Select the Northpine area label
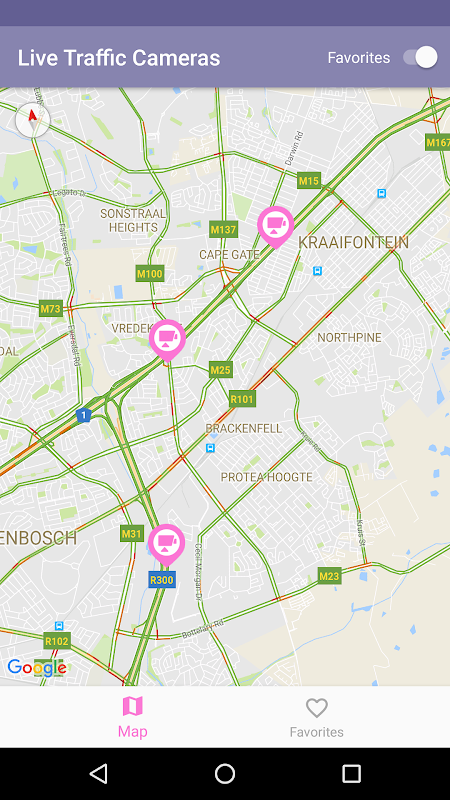 (x=349, y=338)
